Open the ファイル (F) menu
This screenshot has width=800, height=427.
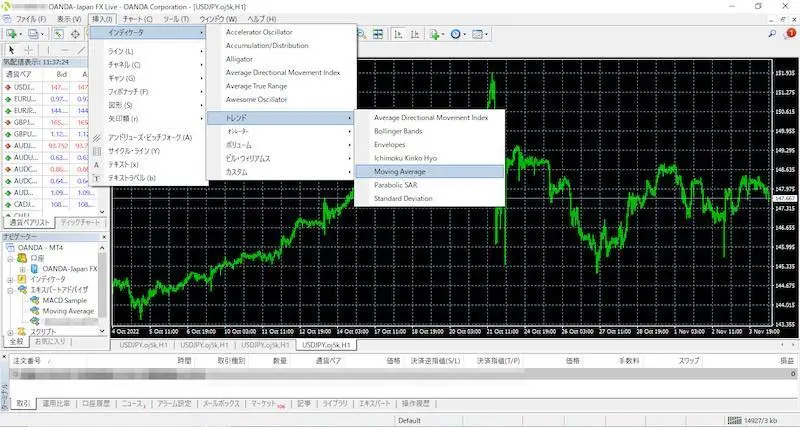[31, 19]
